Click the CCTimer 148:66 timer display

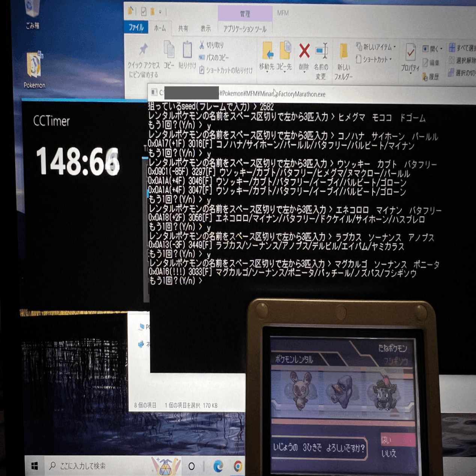(78, 161)
